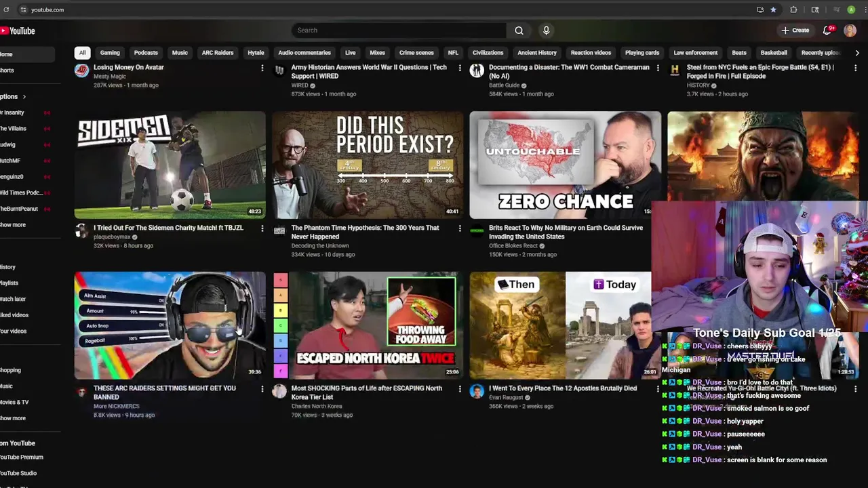Open options for Sidemen Charity Match video
Viewport: 868px width, 488px height.
click(x=262, y=228)
